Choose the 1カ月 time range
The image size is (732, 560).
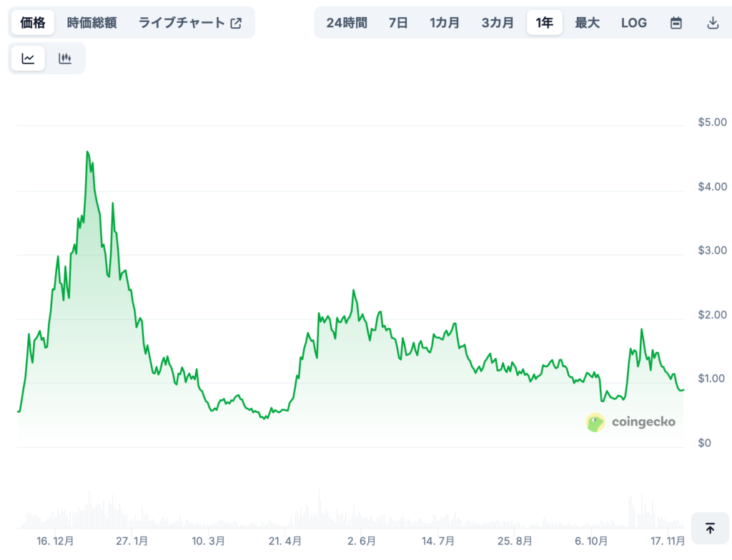tap(444, 22)
